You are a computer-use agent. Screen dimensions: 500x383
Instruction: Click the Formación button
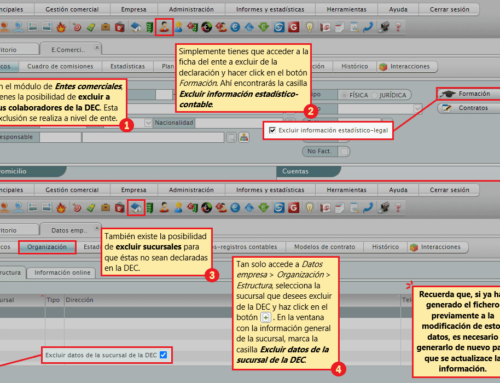coord(469,94)
